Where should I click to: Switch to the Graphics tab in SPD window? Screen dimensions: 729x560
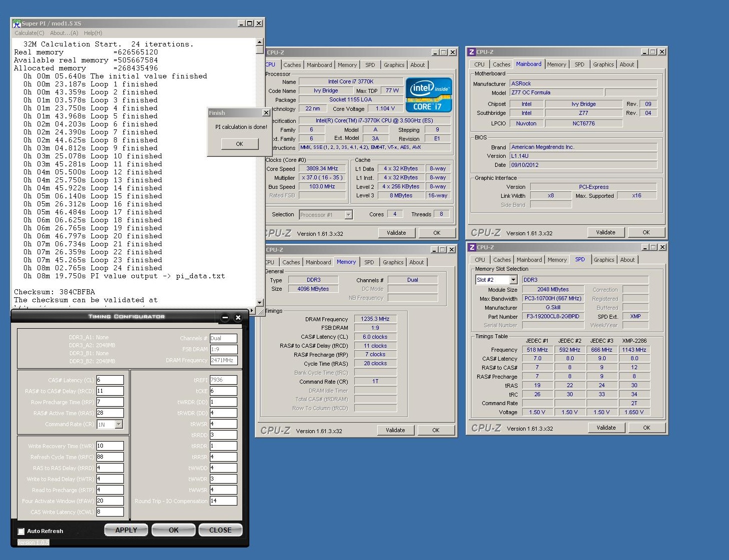tap(604, 260)
